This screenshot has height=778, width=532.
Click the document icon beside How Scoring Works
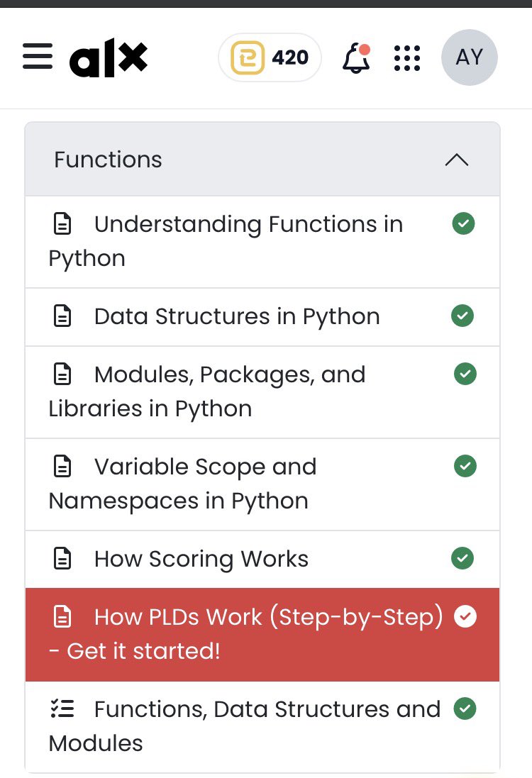pos(62,559)
